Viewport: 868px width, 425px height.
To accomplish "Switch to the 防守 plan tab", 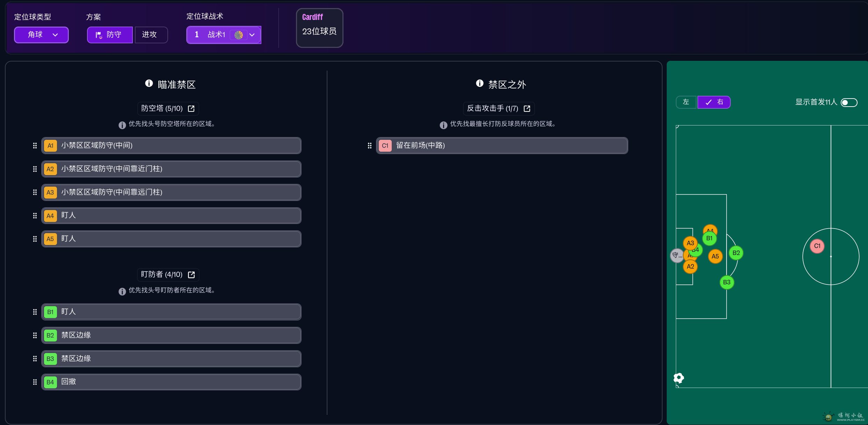I will (x=110, y=35).
